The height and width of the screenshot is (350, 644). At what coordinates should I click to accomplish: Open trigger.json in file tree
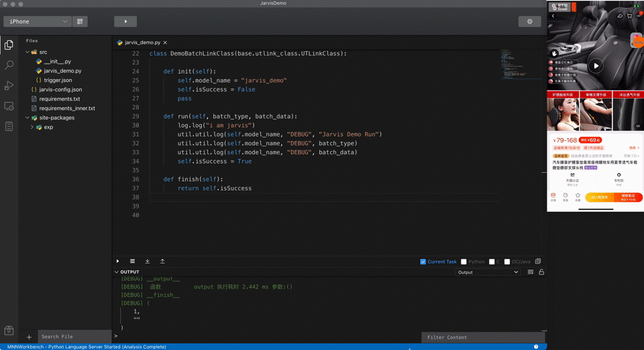(58, 80)
